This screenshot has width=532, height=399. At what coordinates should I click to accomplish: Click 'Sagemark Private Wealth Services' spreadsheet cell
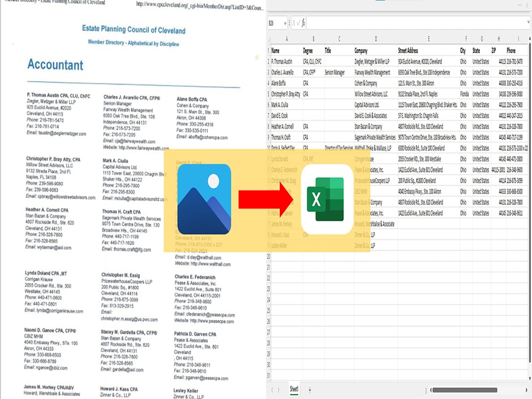(376, 137)
